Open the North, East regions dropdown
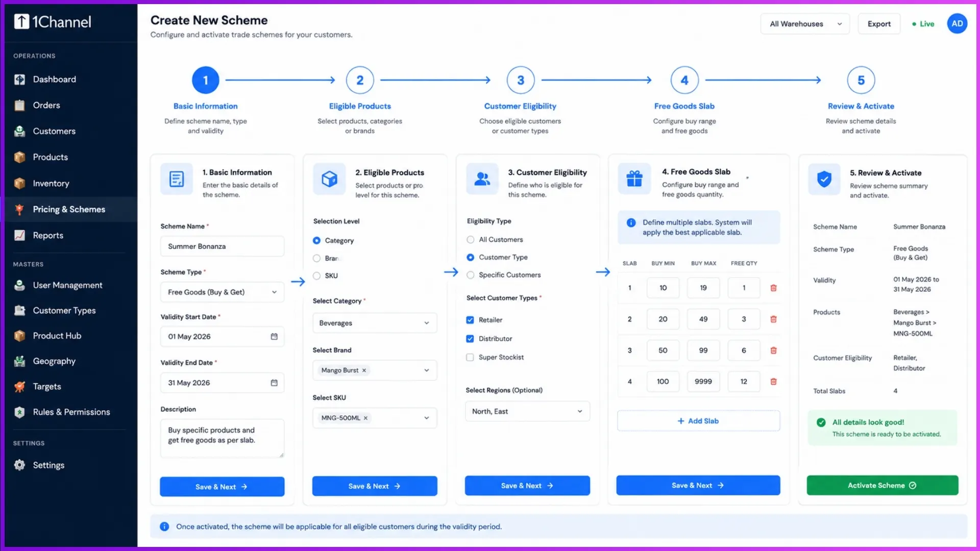 [x=527, y=411]
